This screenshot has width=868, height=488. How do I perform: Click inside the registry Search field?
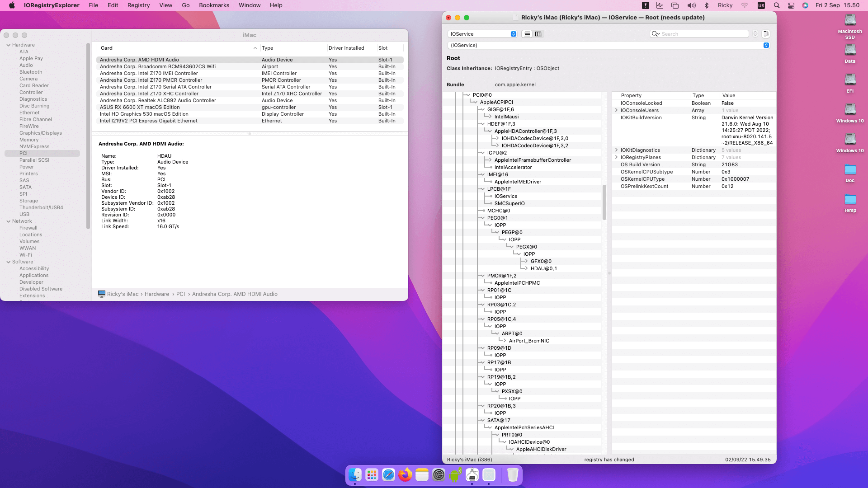point(703,34)
